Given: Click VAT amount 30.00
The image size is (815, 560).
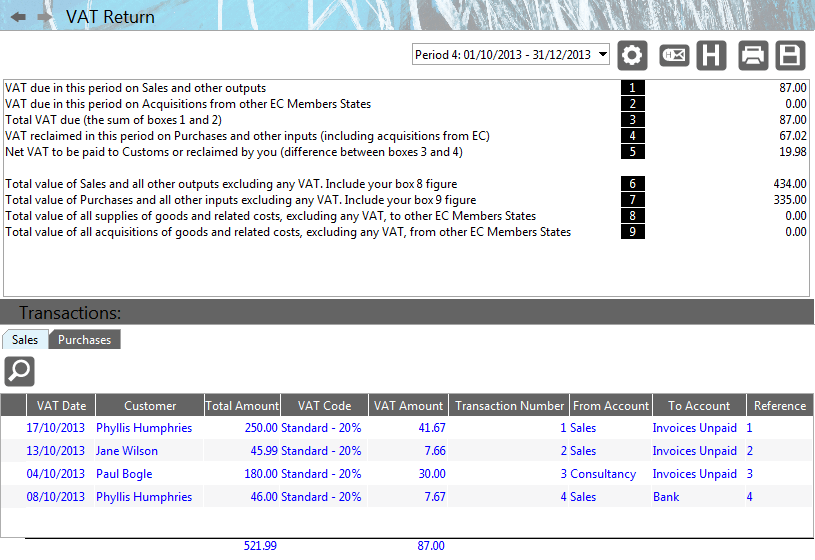Looking at the screenshot, I should click(432, 474).
